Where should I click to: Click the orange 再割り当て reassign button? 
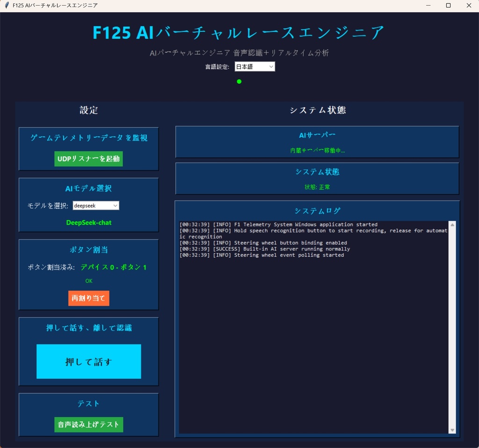click(x=88, y=298)
